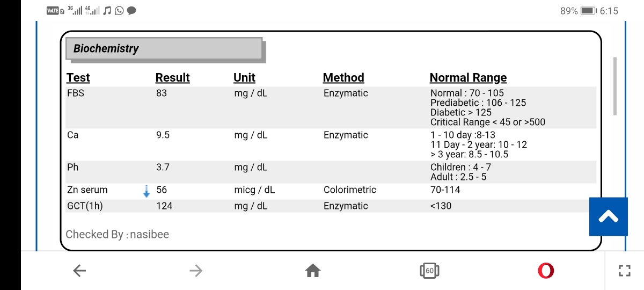Screen dimensions: 644x290
Task: Tap the browser back arrow
Action: (79, 271)
